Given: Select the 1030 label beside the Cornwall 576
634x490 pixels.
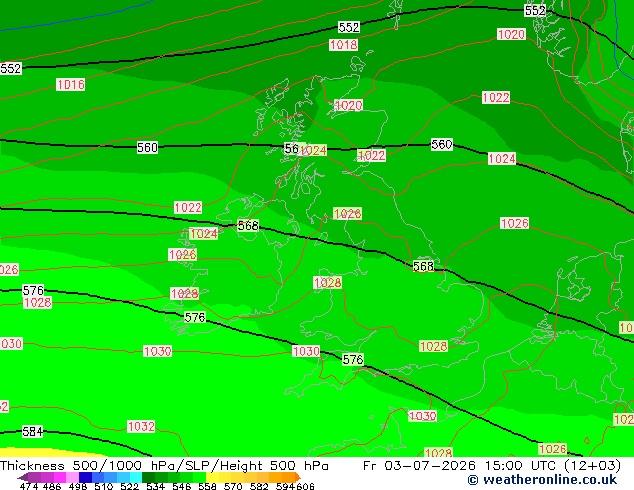Looking at the screenshot, I should pos(306,351).
